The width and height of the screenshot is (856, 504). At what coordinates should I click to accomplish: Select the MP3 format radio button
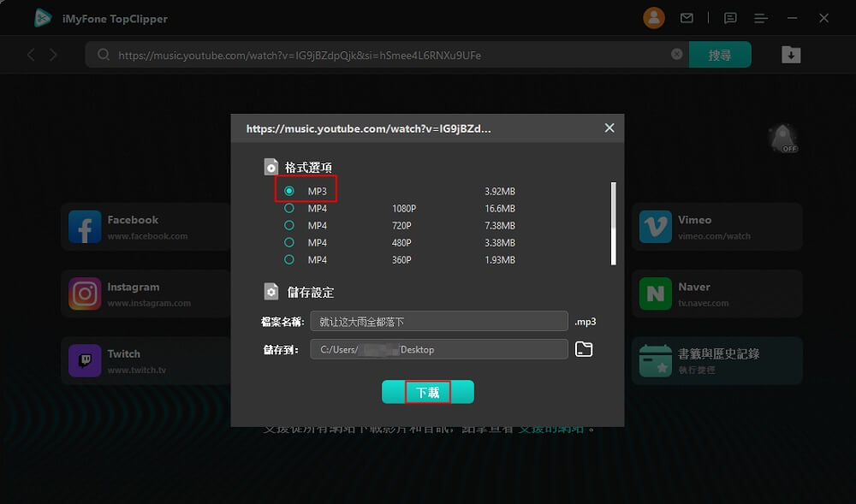[289, 191]
